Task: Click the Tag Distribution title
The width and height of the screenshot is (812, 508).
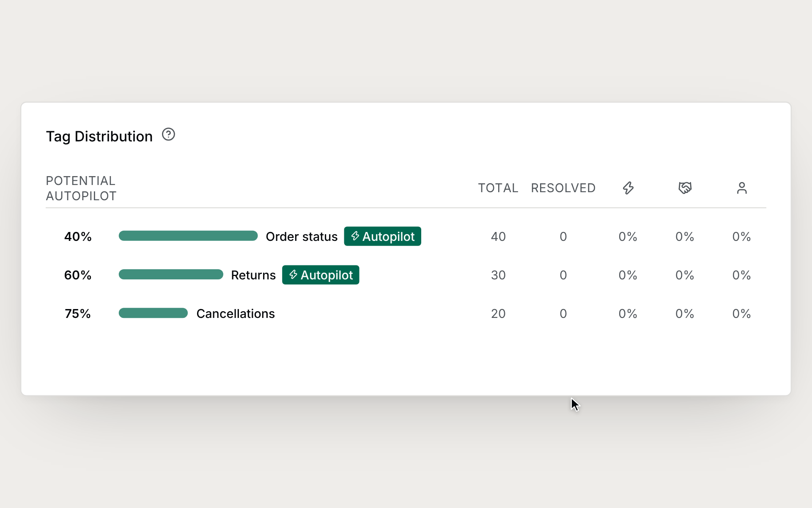Action: 99,136
